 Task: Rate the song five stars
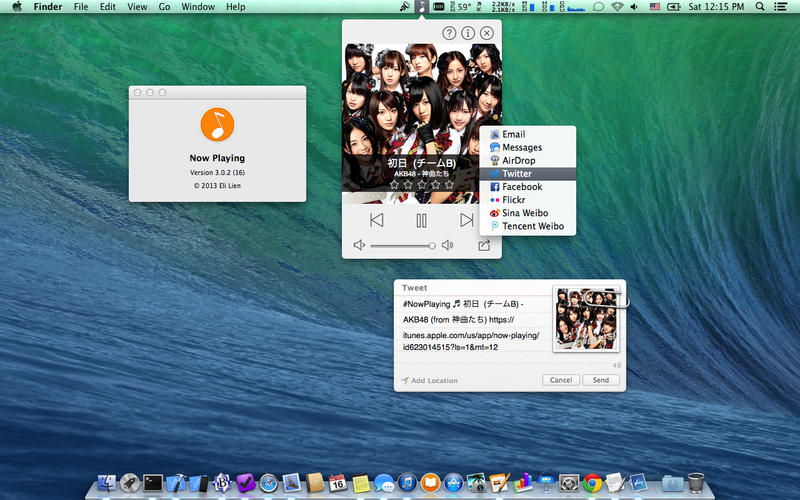pyautogui.click(x=449, y=185)
